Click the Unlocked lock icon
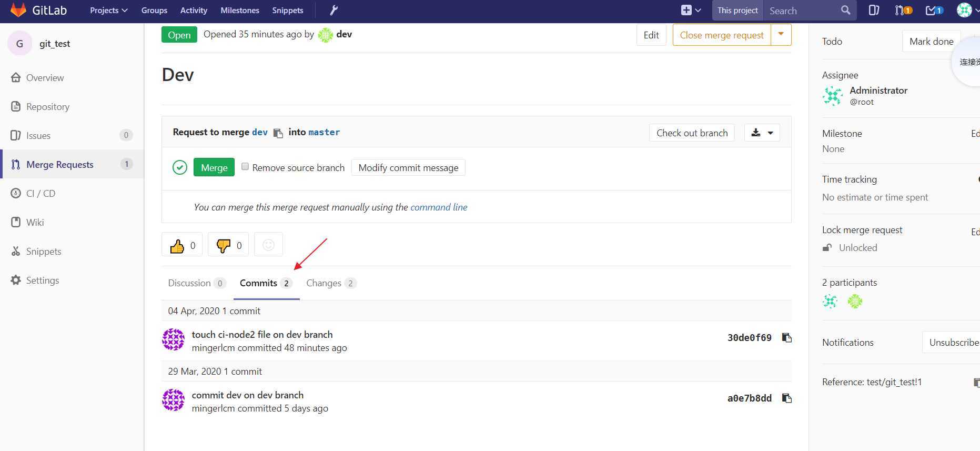 click(827, 248)
